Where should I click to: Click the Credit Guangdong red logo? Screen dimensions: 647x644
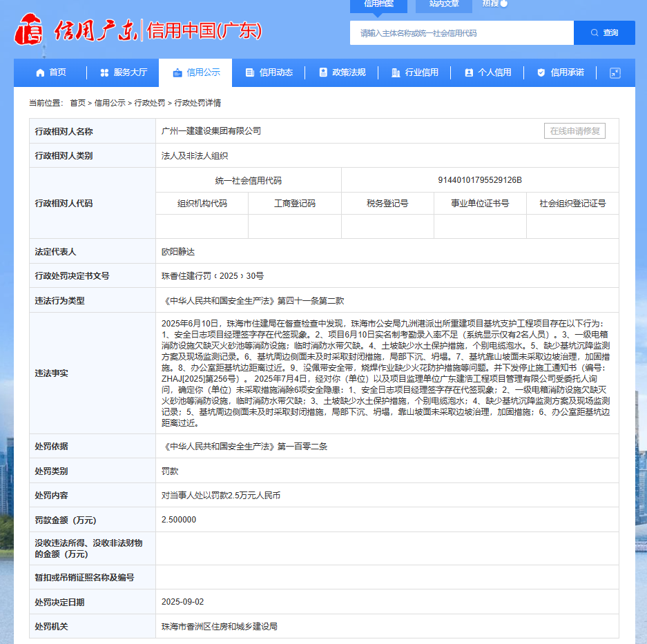pos(28,30)
